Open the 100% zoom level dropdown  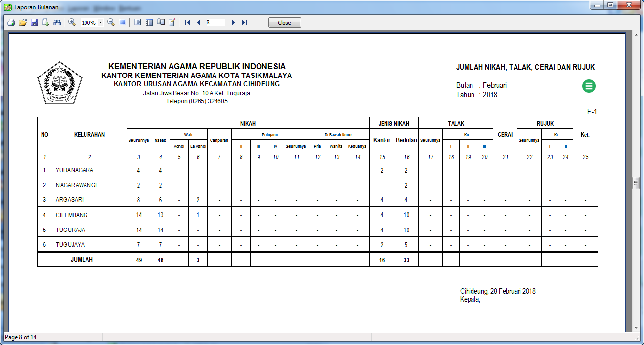101,22
